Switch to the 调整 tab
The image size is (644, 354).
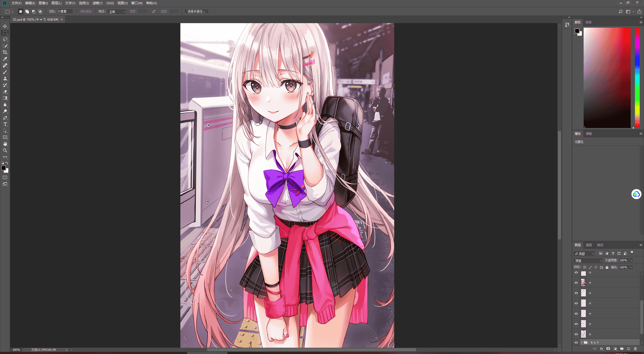[589, 134]
